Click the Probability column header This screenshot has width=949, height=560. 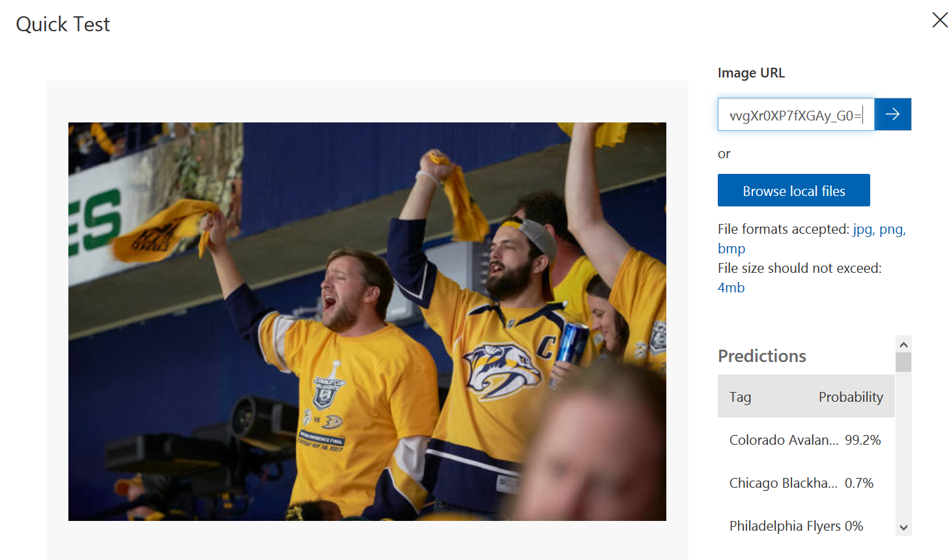851,397
